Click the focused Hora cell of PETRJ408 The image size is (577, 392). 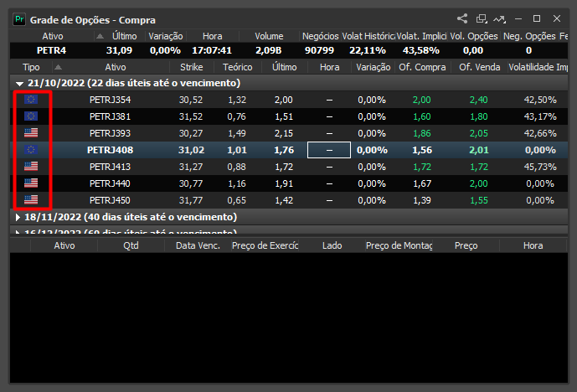(329, 150)
